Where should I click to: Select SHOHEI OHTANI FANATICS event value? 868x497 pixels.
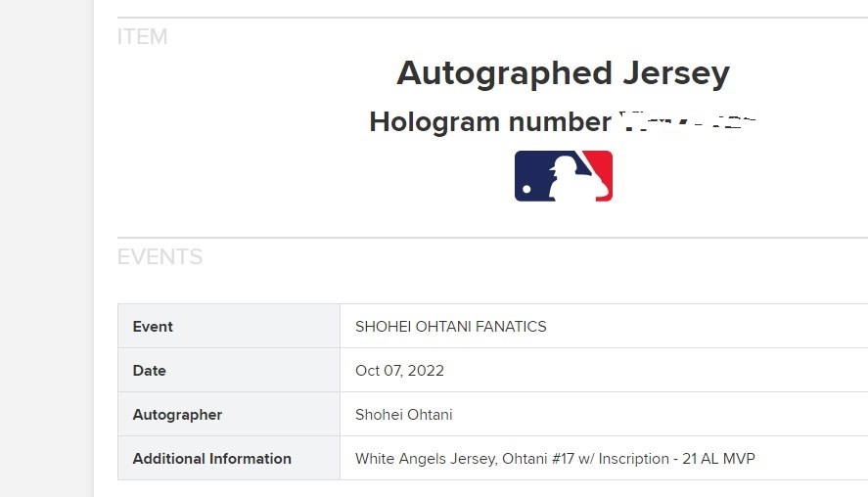pyautogui.click(x=450, y=327)
